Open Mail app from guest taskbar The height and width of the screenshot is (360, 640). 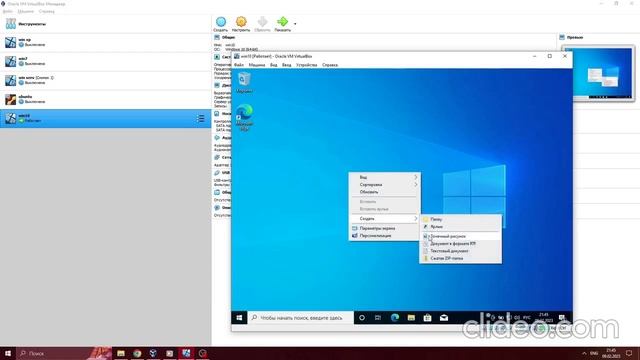(444, 318)
